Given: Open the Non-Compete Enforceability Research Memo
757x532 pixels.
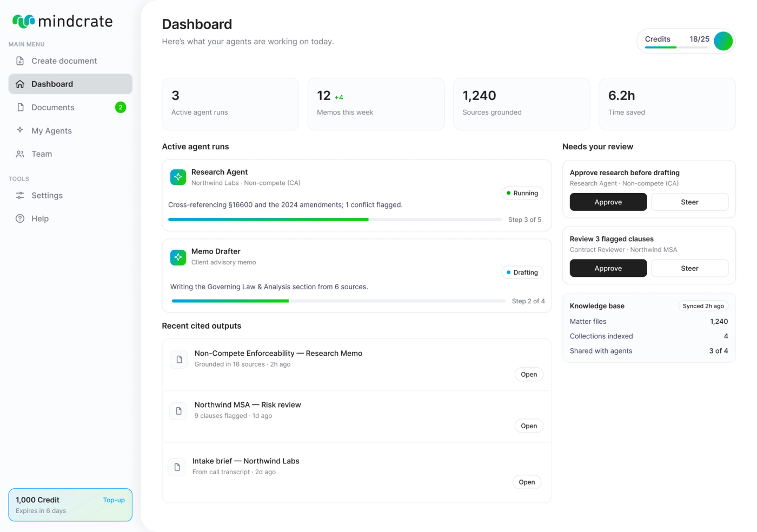Looking at the screenshot, I should (529, 374).
